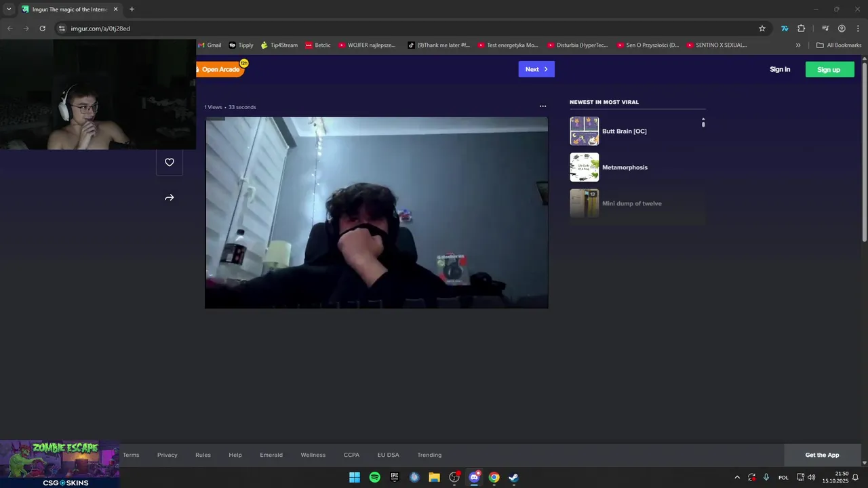Open the Disturbia (HyperTec bookmark
This screenshot has height=488, width=868.
(578, 45)
